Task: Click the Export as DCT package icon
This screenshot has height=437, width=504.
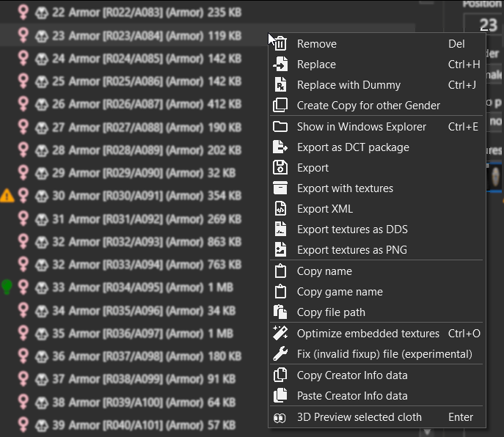Action: 280,147
